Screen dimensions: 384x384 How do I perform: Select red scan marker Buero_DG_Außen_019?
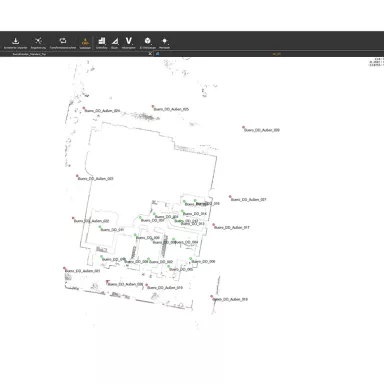146,285
